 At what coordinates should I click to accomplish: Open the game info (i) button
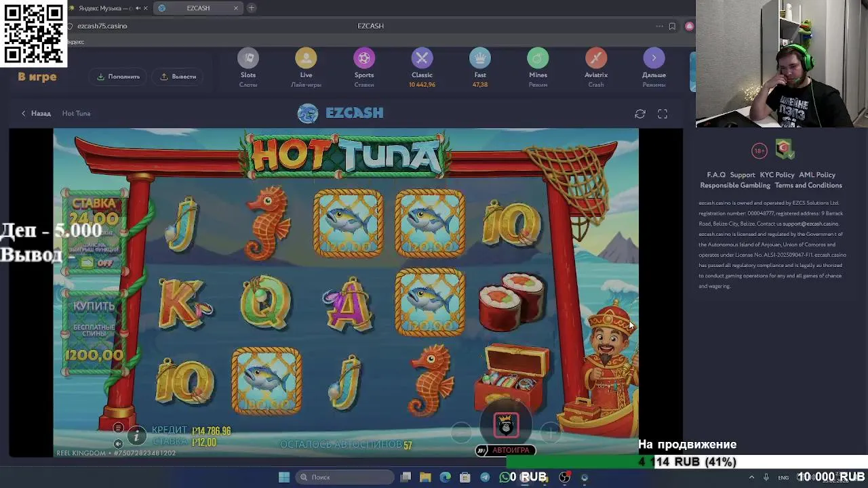[x=136, y=435]
